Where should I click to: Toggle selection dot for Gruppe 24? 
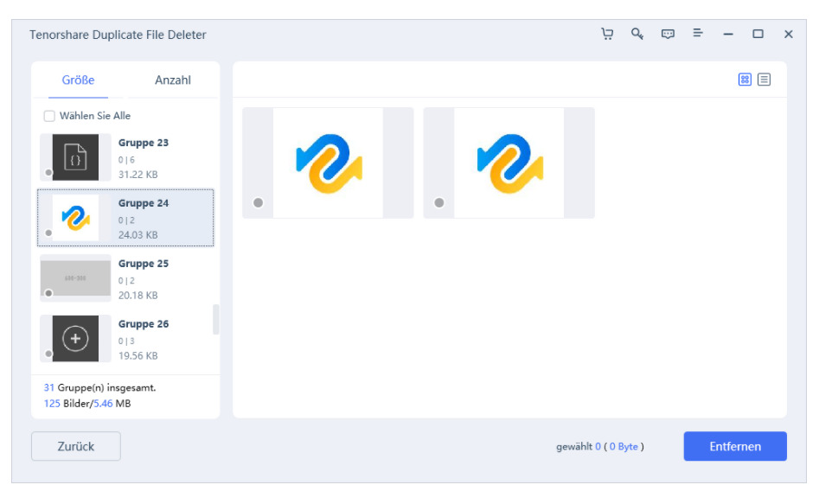coord(48,233)
